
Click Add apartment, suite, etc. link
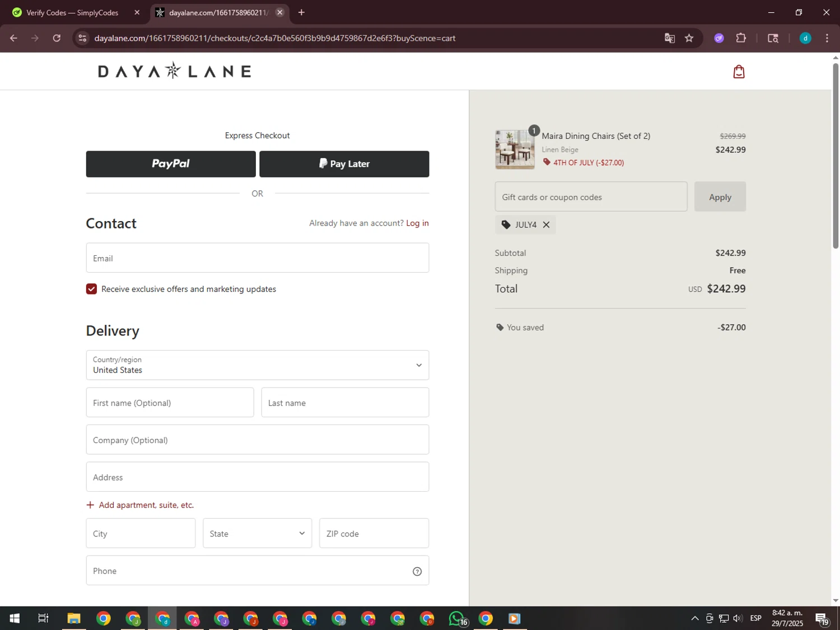[x=146, y=505]
